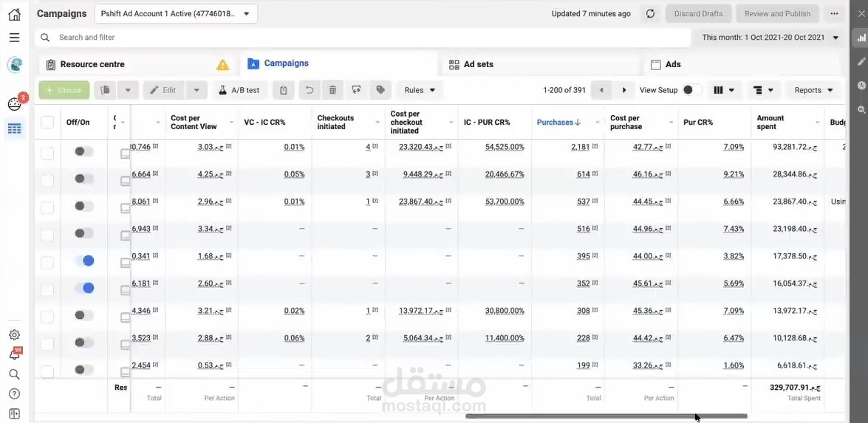Sort by Amount spent column header
This screenshot has width=868, height=423.
[770, 123]
